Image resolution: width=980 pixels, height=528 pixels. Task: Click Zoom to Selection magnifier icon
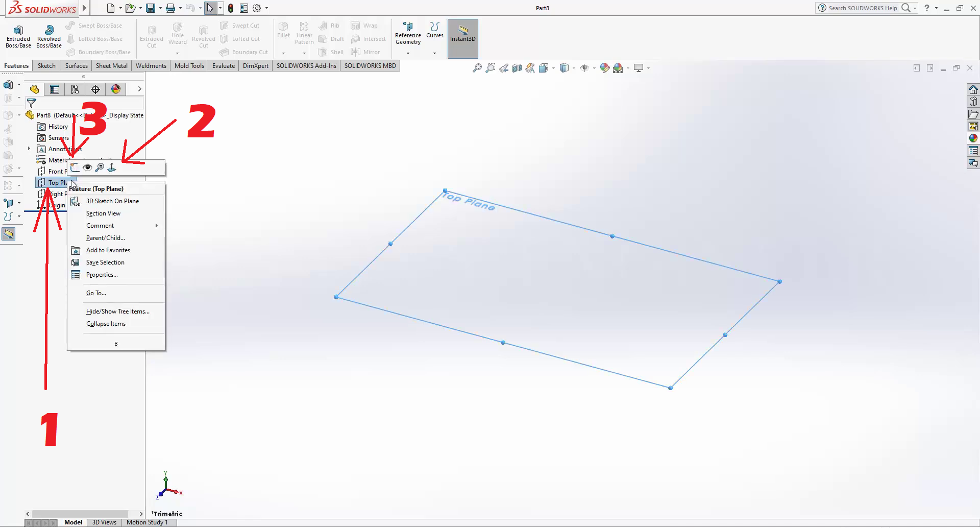100,167
